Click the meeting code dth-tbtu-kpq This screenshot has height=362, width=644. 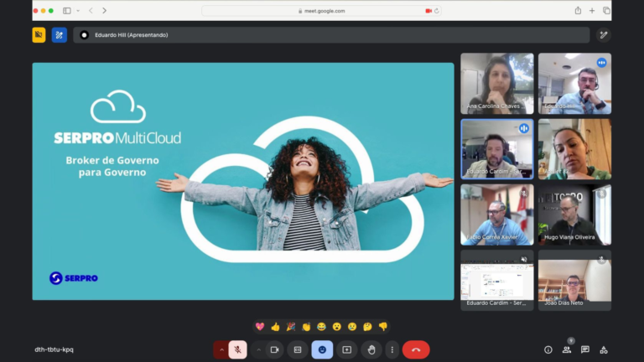click(55, 349)
